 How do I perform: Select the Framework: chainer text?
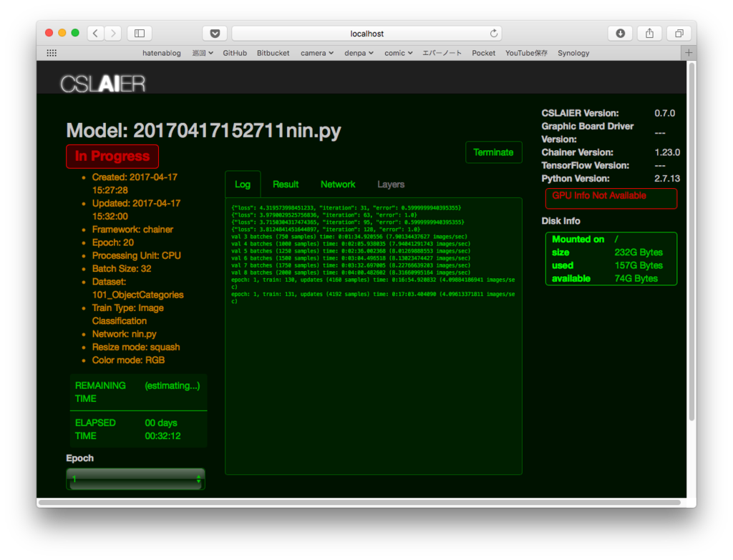(x=132, y=230)
